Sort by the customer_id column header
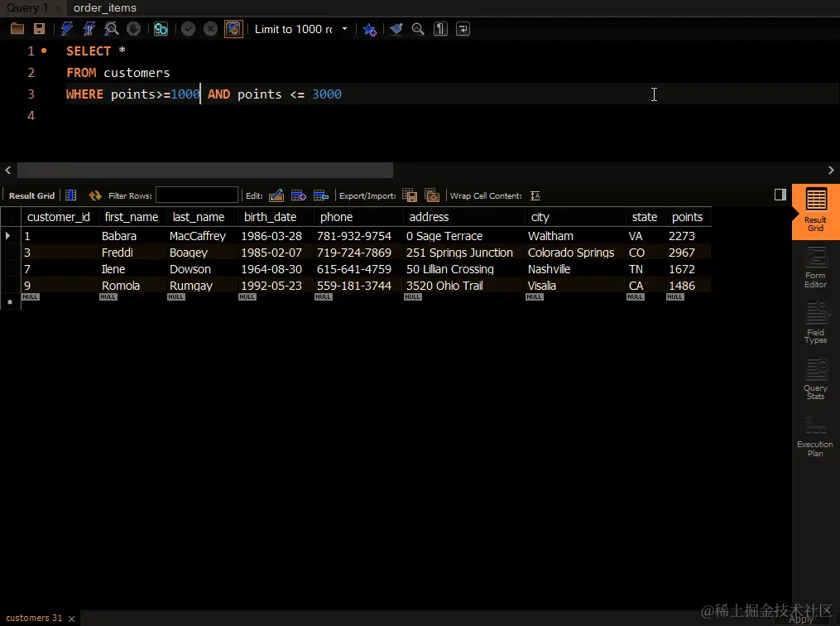The width and height of the screenshot is (840, 626). 59,217
